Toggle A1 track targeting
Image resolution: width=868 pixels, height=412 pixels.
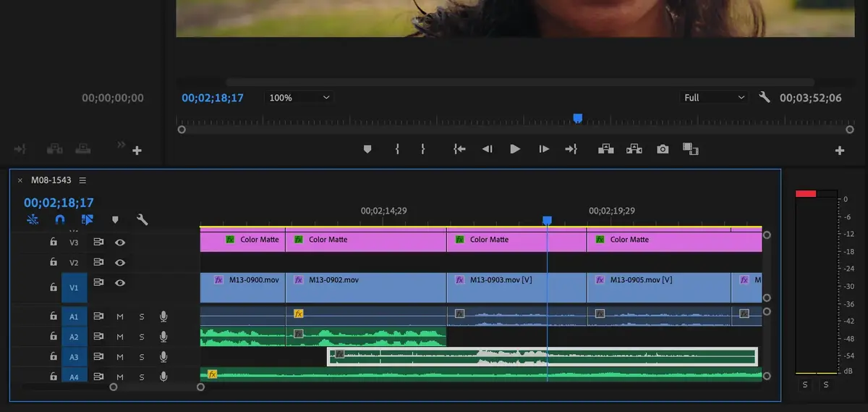point(74,316)
